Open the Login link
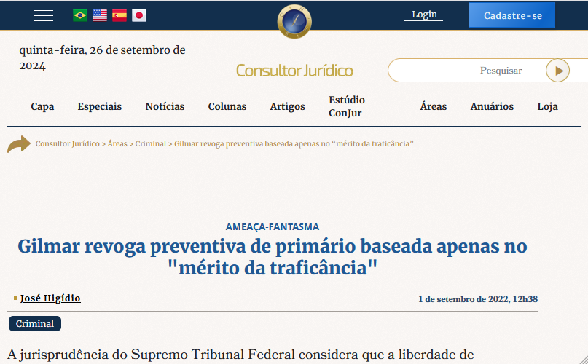Screen dimensions: 588x364 point(424,15)
